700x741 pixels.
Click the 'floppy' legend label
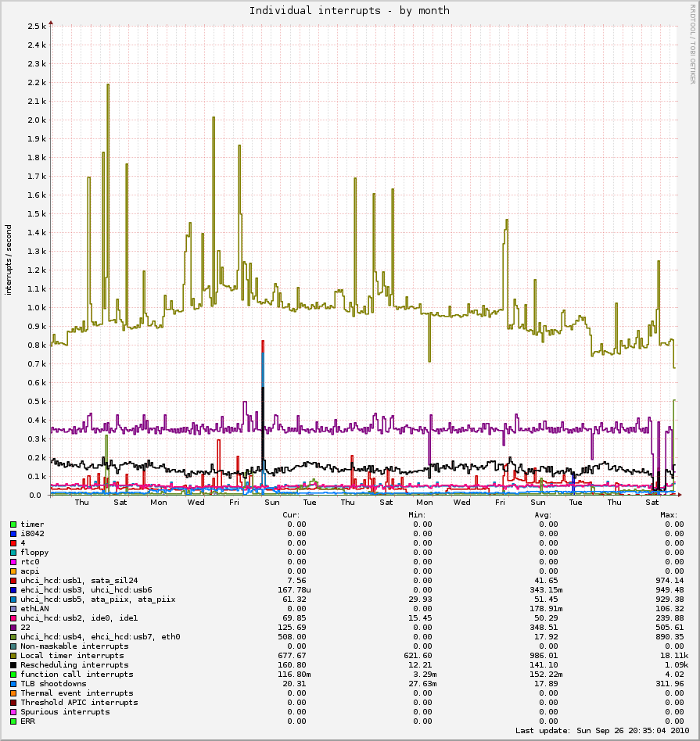click(x=34, y=553)
